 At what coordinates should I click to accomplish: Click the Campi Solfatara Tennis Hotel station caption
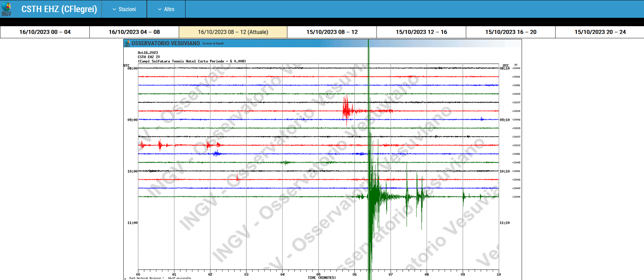192,61
